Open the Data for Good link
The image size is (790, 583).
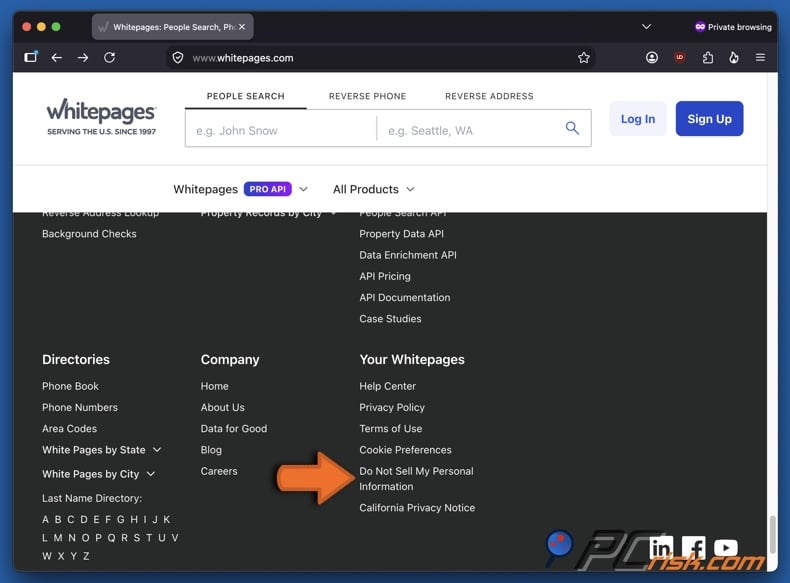[234, 428]
